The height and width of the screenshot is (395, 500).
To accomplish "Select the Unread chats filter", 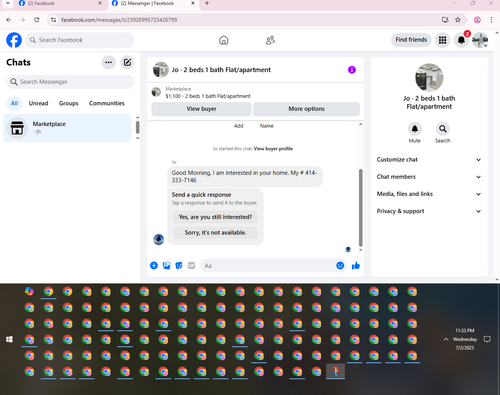I will (38, 103).
